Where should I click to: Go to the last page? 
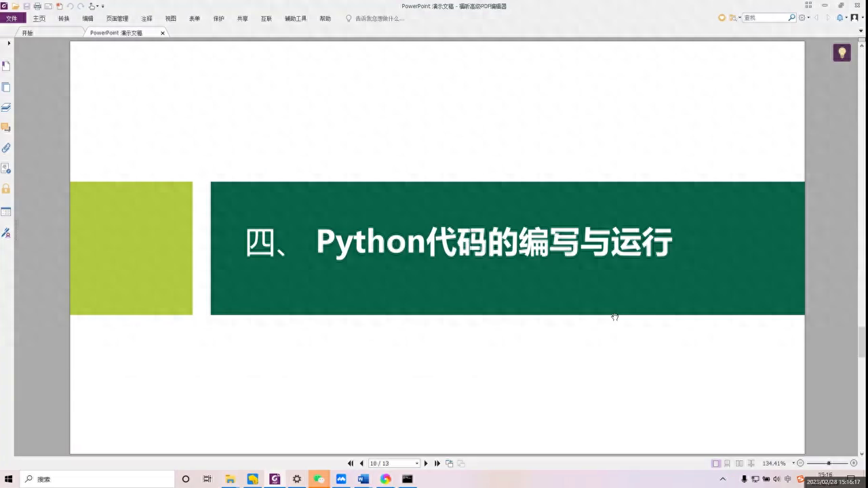(437, 464)
